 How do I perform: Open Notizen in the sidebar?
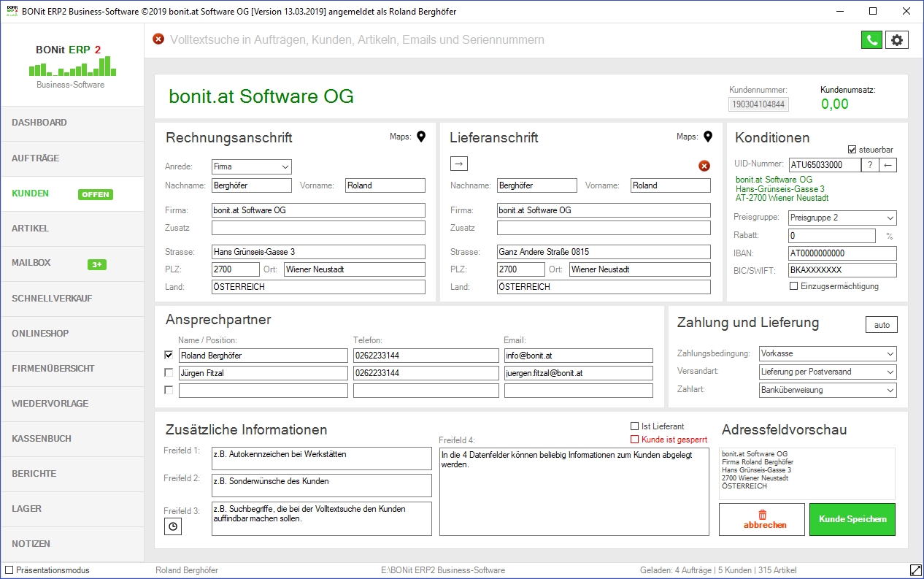click(72, 544)
